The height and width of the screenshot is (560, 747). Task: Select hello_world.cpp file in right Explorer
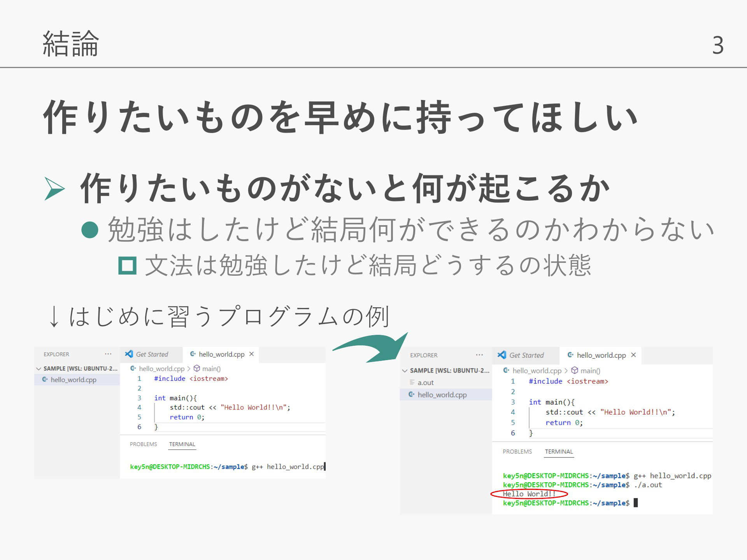pyautogui.click(x=446, y=395)
